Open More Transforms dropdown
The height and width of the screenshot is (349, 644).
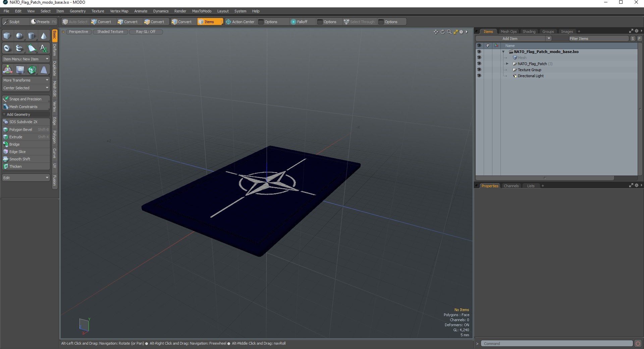point(26,80)
